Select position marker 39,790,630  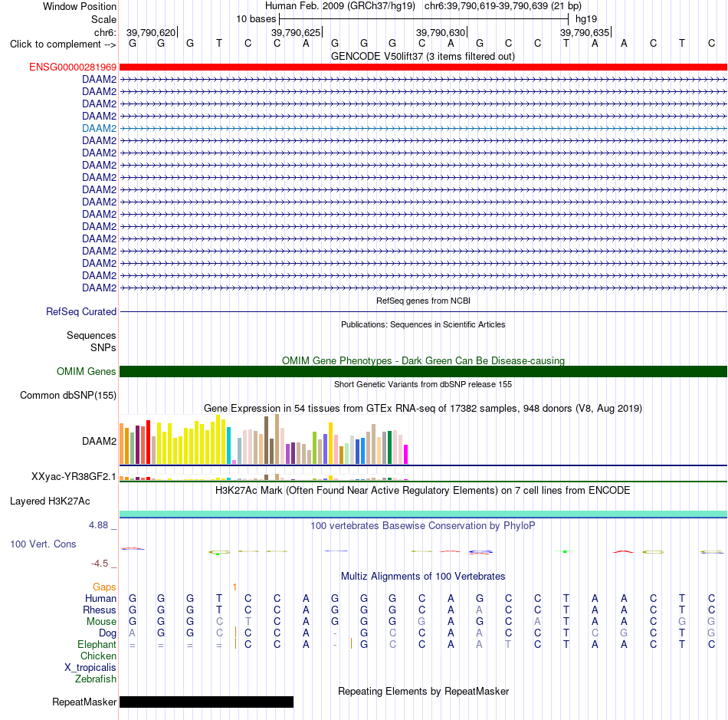tap(441, 32)
